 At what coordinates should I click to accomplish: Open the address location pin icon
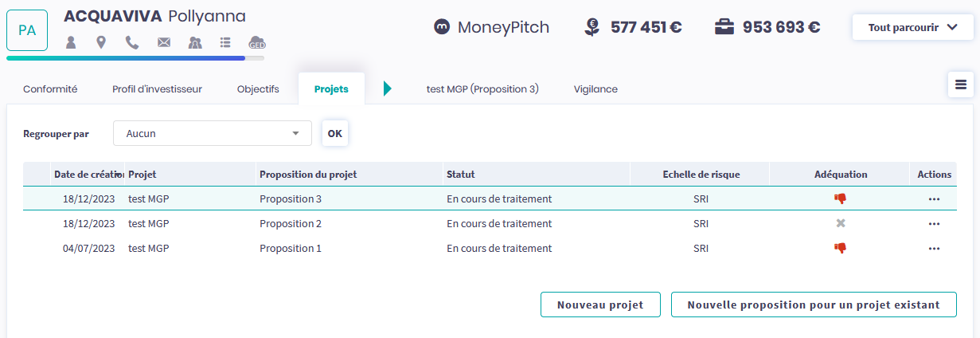click(x=101, y=42)
